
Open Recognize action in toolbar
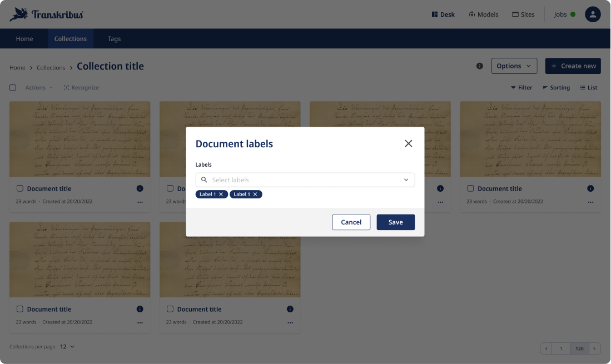pyautogui.click(x=81, y=88)
